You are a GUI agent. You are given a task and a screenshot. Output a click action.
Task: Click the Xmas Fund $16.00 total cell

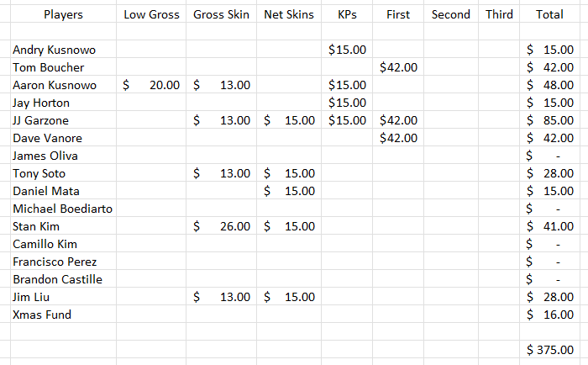(549, 314)
